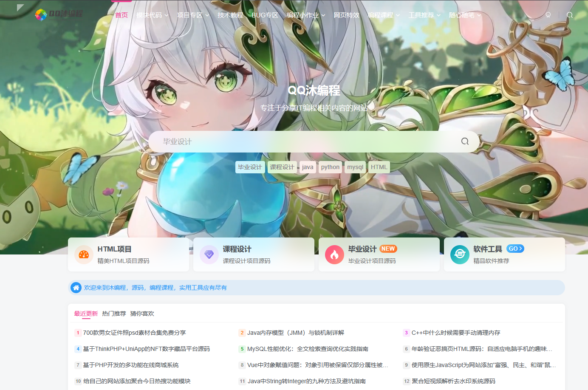This screenshot has height=390, width=588.
Task: Open article 聚合短视频解析去水印系统源码
Action: click(x=453, y=381)
